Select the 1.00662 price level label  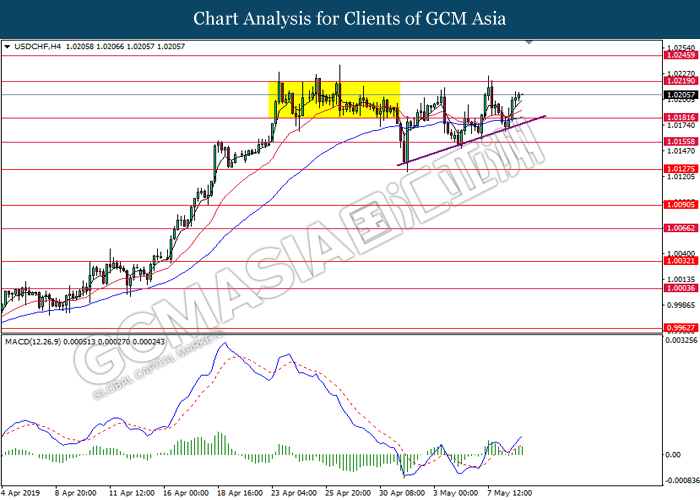pos(681,228)
